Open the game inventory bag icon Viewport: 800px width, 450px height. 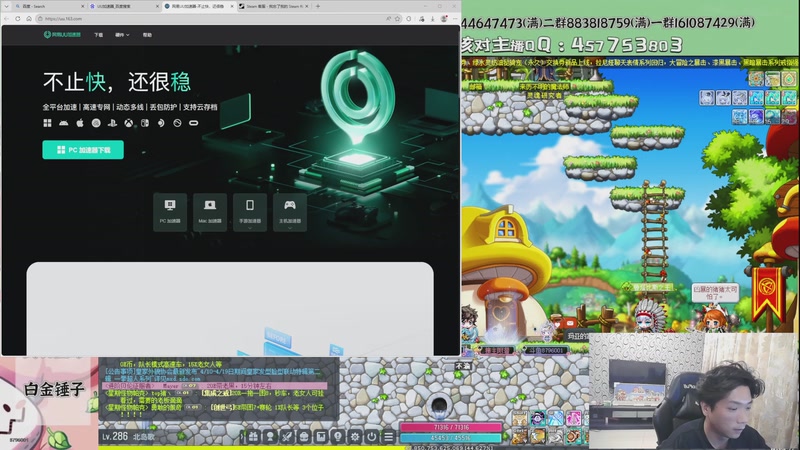[304, 437]
